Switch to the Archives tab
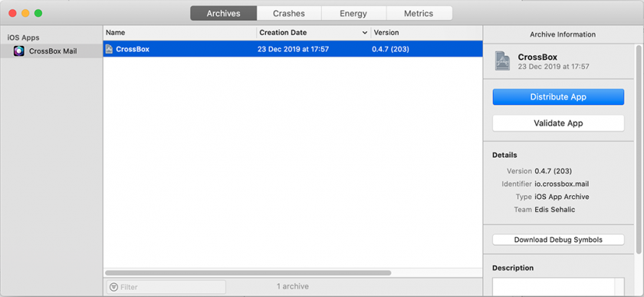644x297 pixels. pos(223,14)
